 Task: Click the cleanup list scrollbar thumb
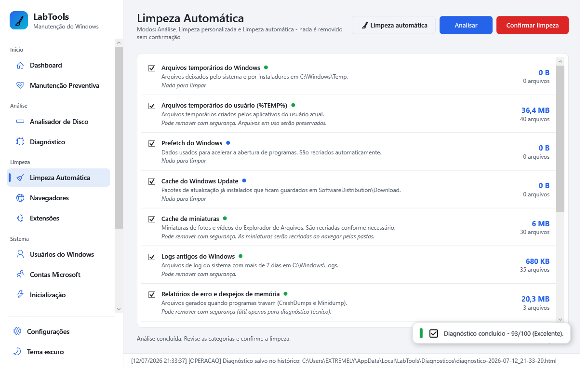pyautogui.click(x=560, y=139)
